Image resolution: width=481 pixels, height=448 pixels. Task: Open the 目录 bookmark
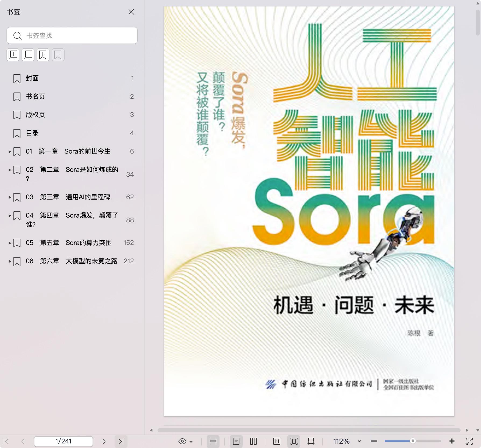point(32,133)
